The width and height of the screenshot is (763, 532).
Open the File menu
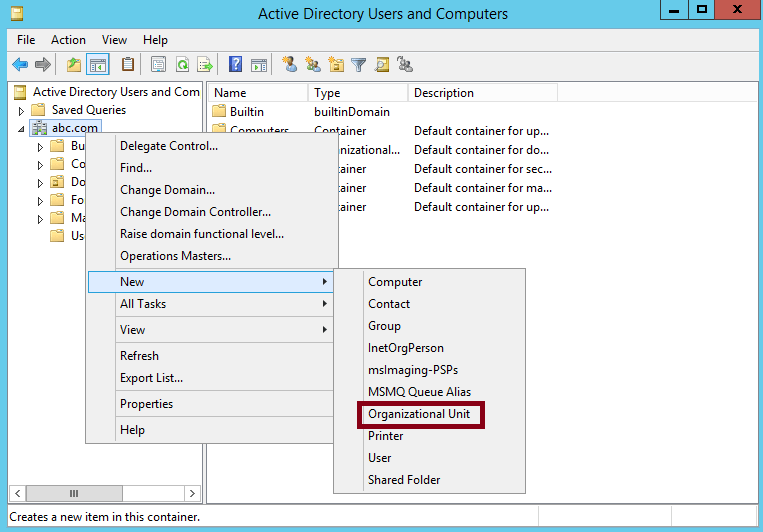(26, 40)
